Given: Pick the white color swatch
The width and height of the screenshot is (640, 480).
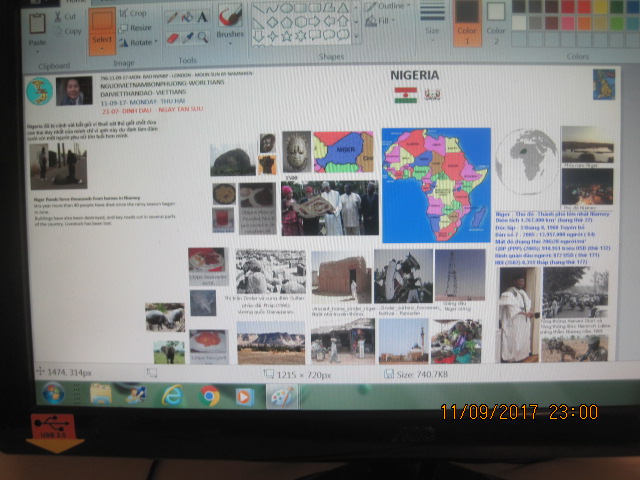Looking at the screenshot, I should click(519, 22).
